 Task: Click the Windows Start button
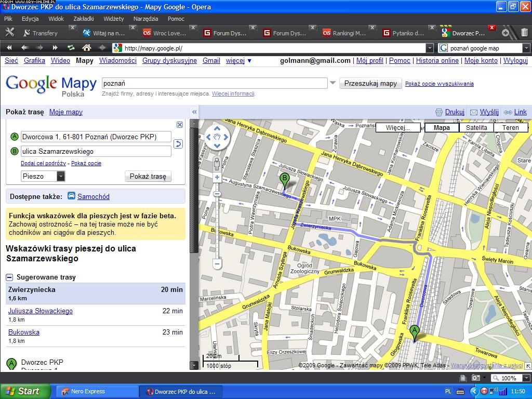(x=25, y=391)
